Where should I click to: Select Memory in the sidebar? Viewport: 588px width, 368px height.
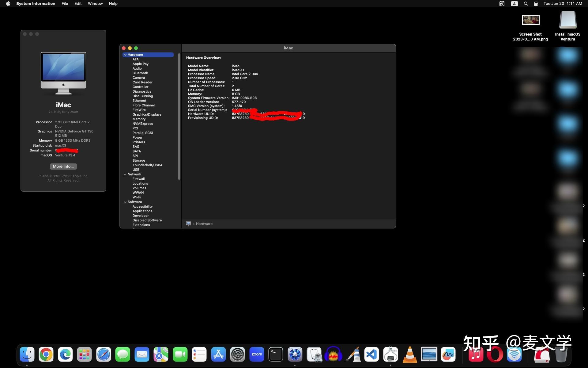pos(139,119)
